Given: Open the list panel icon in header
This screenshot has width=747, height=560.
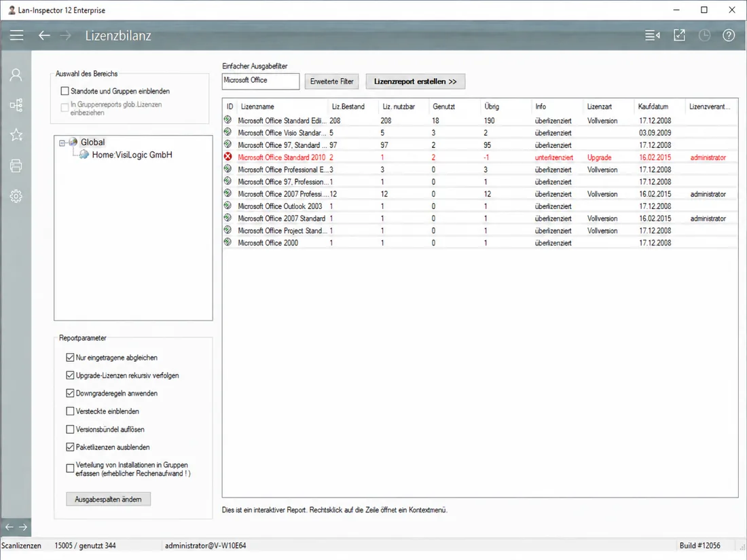Looking at the screenshot, I should click(x=652, y=35).
